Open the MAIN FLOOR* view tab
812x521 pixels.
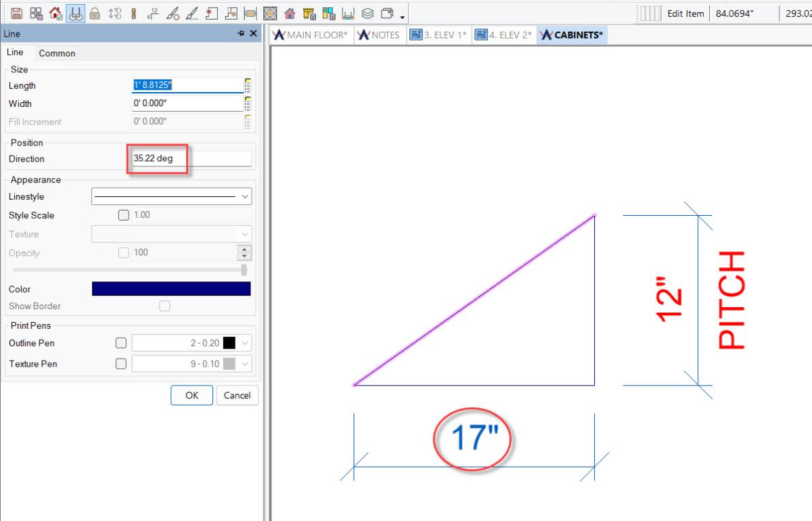click(x=311, y=35)
